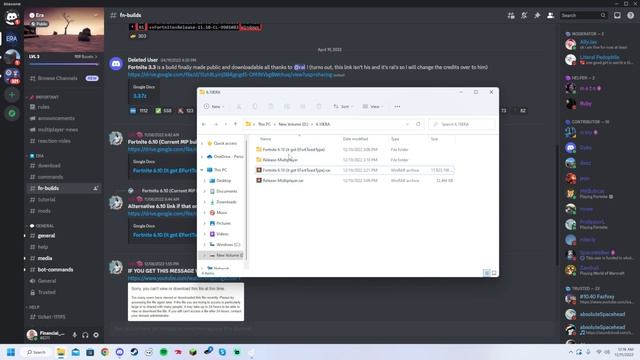Select the ERA server icon

coord(11,38)
